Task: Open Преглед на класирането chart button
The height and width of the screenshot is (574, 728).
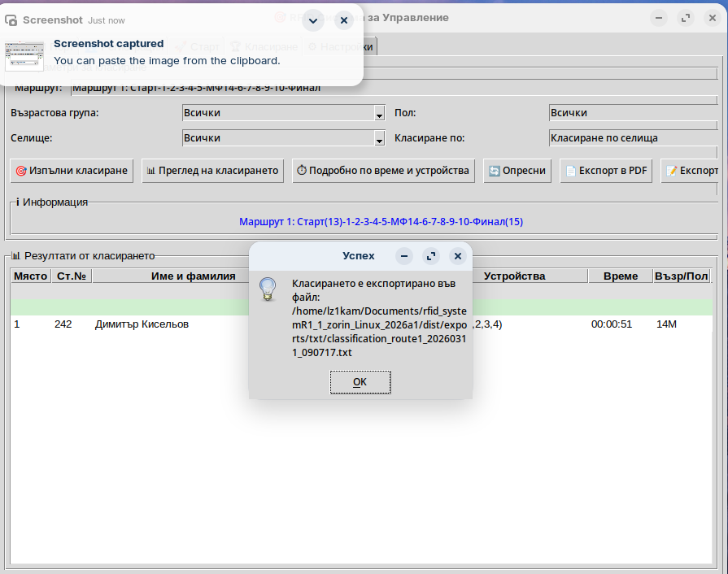Action: point(212,171)
